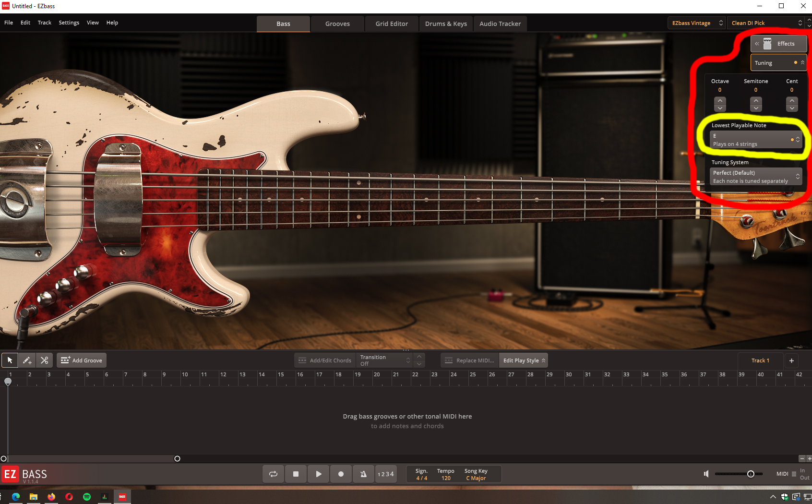This screenshot has width=812, height=504.
Task: Select the pencil draw tool
Action: click(x=27, y=360)
